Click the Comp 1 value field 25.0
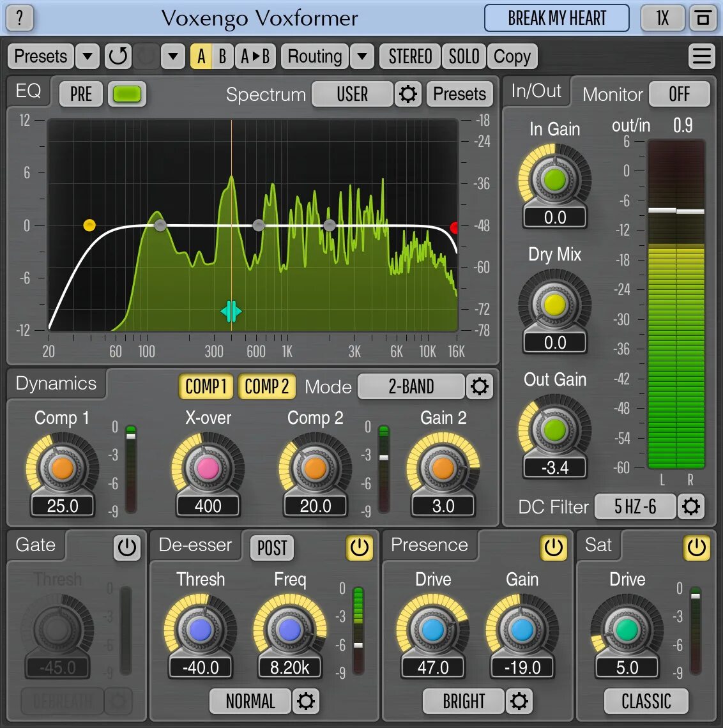This screenshot has height=728, width=723. [62, 506]
